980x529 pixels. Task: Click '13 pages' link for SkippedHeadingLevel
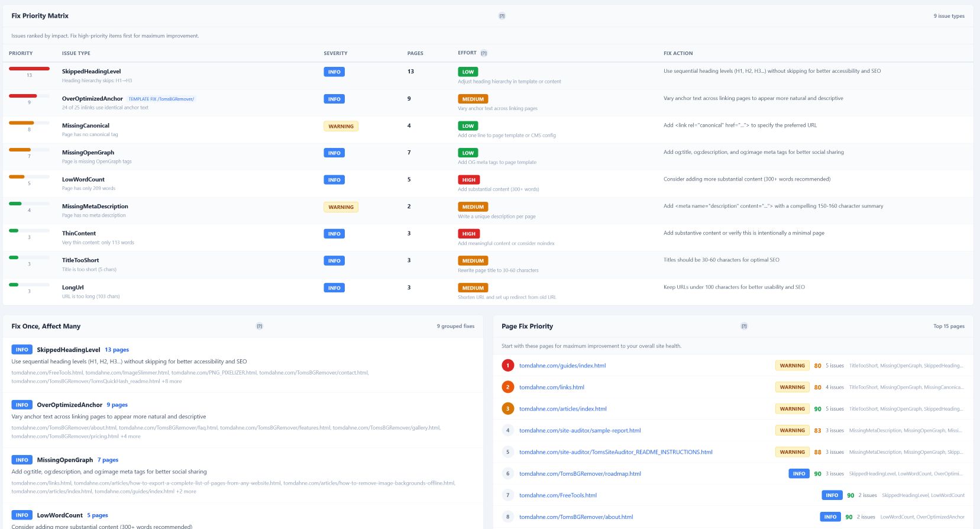point(117,350)
